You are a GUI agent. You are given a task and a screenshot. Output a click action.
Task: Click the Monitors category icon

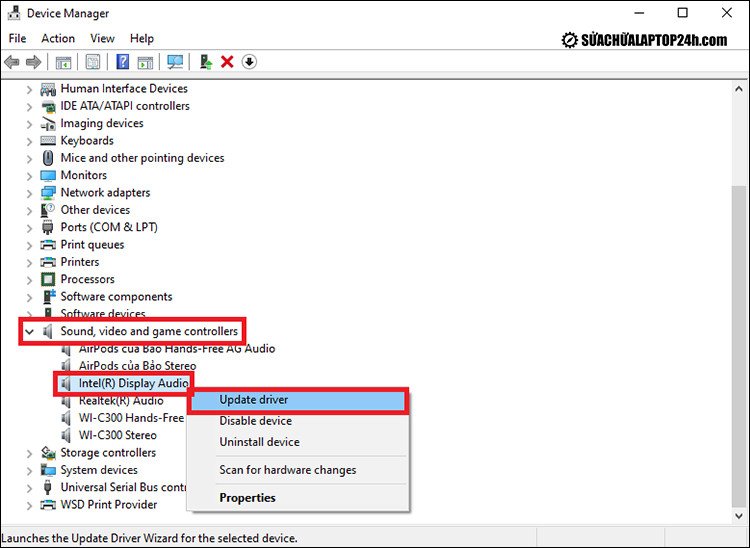(x=48, y=175)
